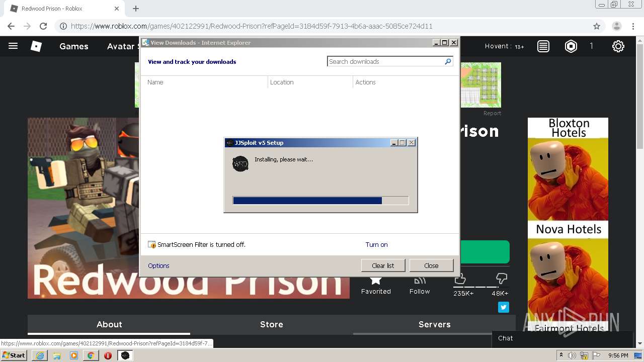644x362 pixels.
Task: Switch to the Store tab
Action: click(272, 324)
